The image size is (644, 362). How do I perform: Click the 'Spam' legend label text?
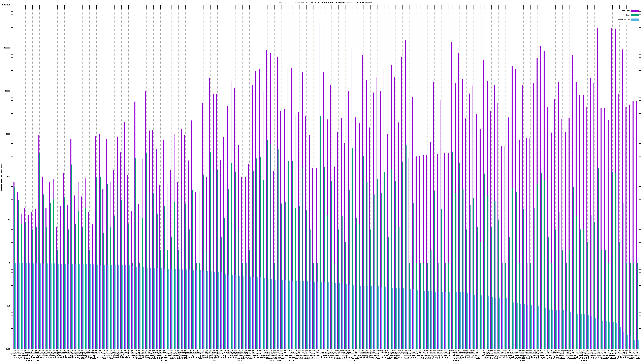(628, 15)
